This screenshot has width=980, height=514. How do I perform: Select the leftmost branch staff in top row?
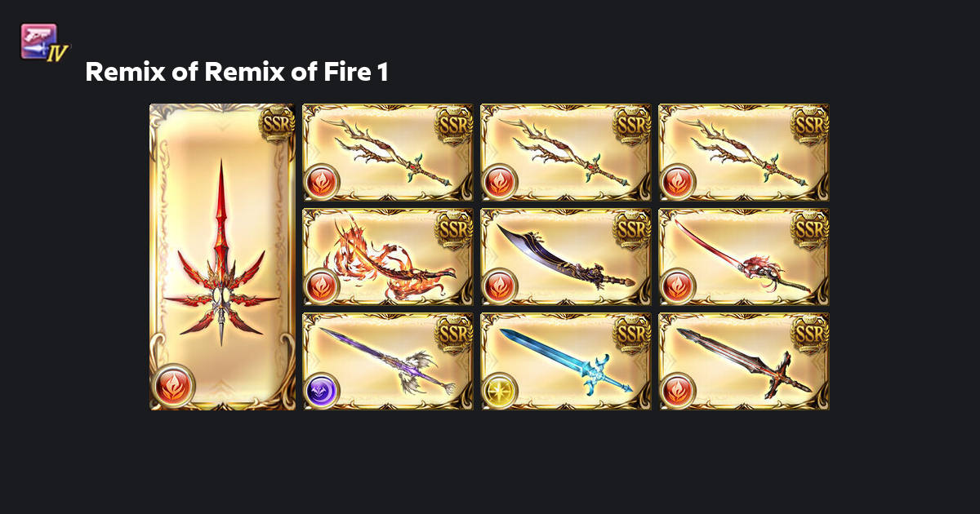pyautogui.click(x=389, y=153)
